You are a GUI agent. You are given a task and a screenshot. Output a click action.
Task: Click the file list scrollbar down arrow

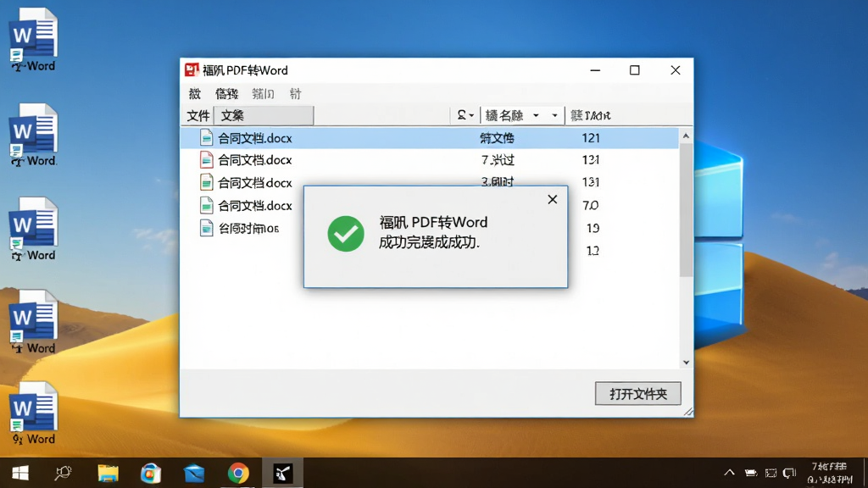[686, 363]
